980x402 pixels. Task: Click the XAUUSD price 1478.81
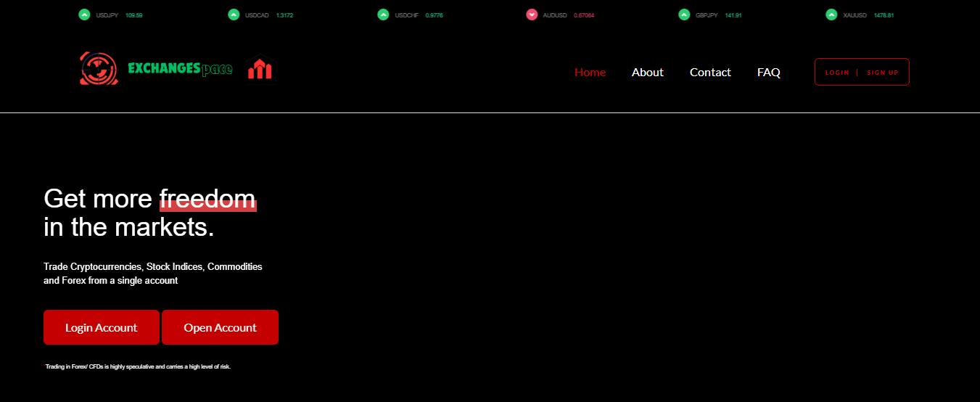(x=884, y=15)
